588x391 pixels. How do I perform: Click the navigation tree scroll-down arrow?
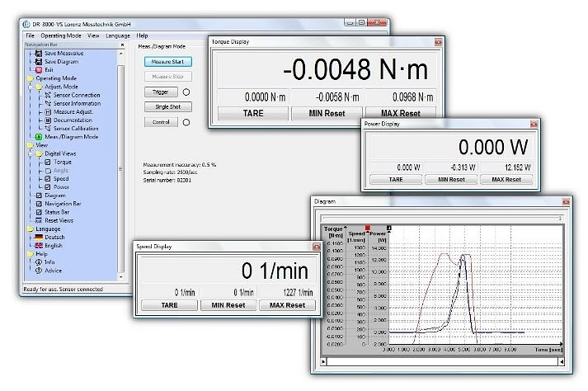click(120, 277)
